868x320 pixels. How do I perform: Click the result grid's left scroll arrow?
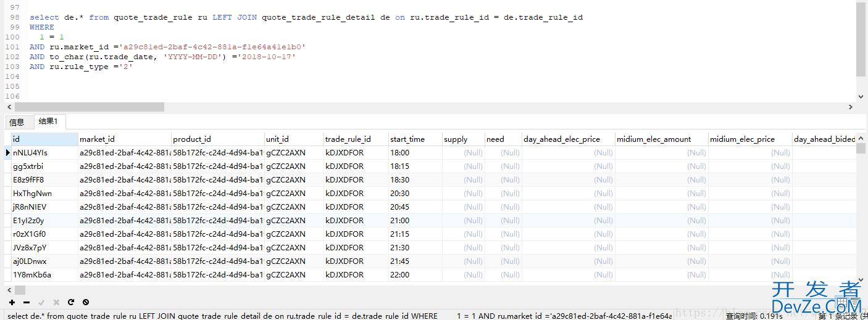(x=9, y=290)
